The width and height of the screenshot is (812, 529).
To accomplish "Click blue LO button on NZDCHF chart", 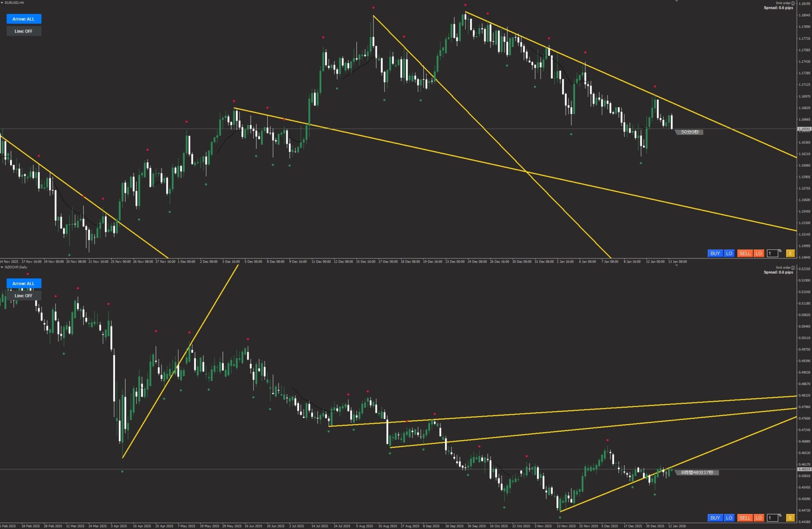I will pyautogui.click(x=729, y=518).
